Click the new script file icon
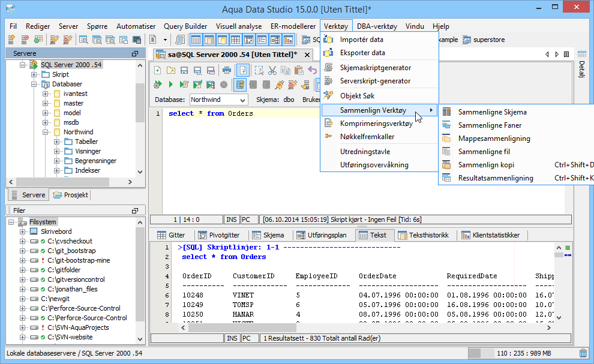The image size is (594, 364). click(x=158, y=70)
